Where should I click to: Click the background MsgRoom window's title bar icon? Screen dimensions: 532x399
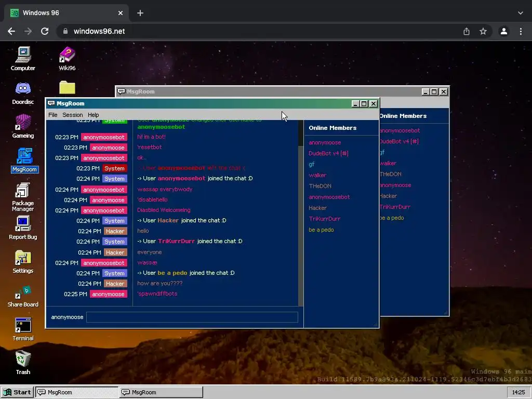[122, 91]
